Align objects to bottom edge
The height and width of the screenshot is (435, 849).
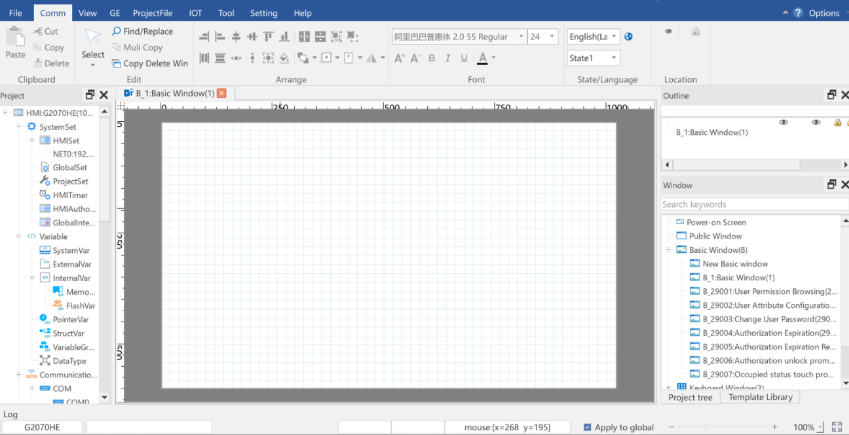[284, 37]
